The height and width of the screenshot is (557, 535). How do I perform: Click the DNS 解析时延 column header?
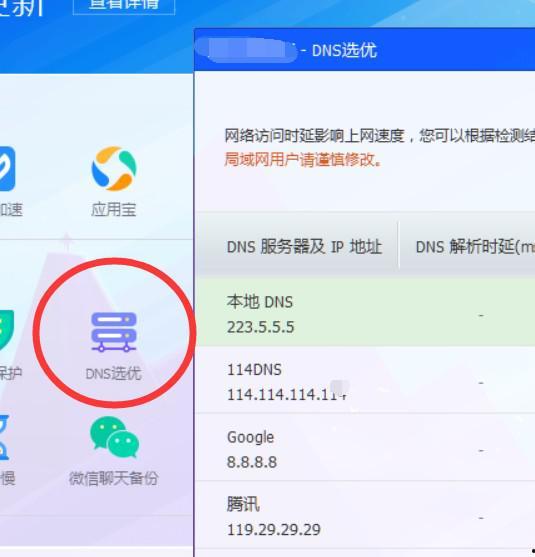[x=475, y=247]
